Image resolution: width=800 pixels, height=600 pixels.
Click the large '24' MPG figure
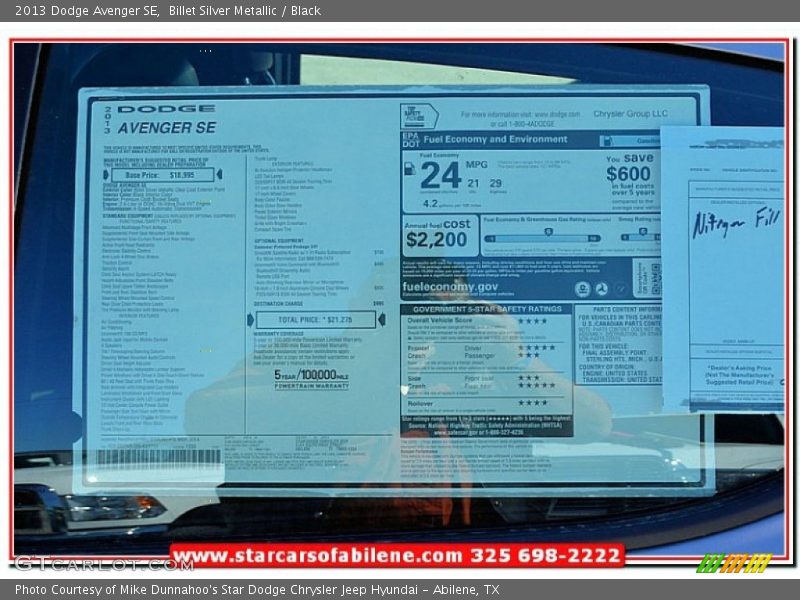(x=441, y=175)
